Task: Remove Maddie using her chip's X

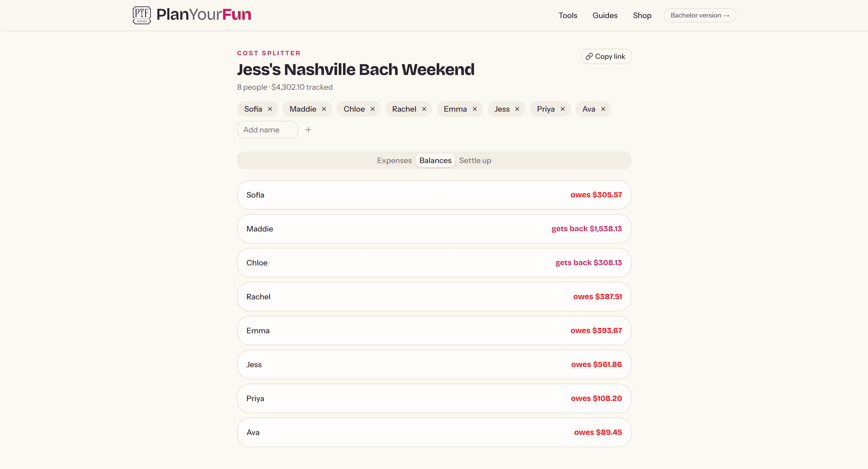Action: (x=324, y=109)
